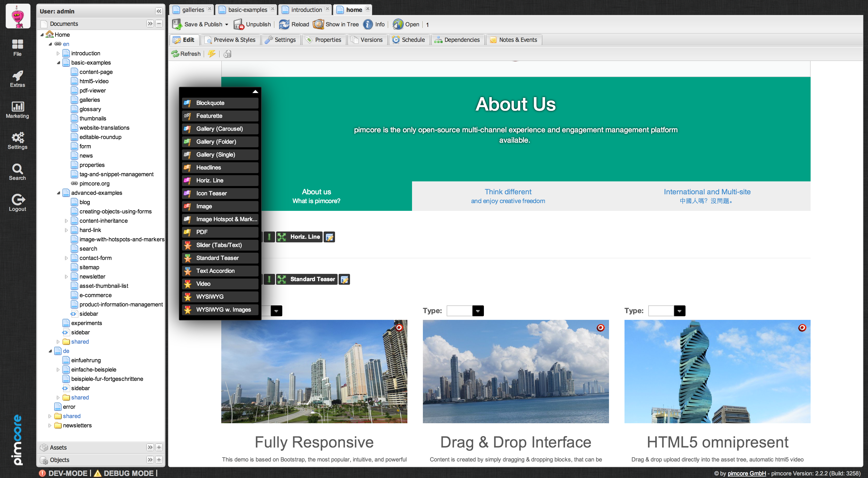Collapse the left tree panel
Screen dimensions: 868x478
point(159,11)
